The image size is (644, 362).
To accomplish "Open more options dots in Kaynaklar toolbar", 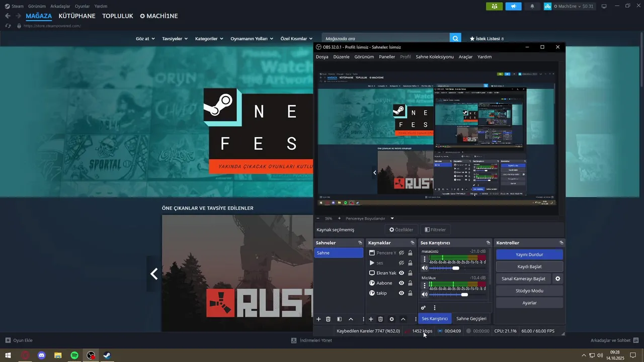I will 416,319.
